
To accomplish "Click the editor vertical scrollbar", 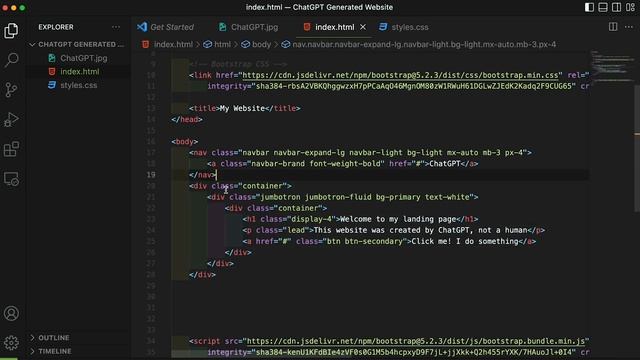I will [637, 149].
